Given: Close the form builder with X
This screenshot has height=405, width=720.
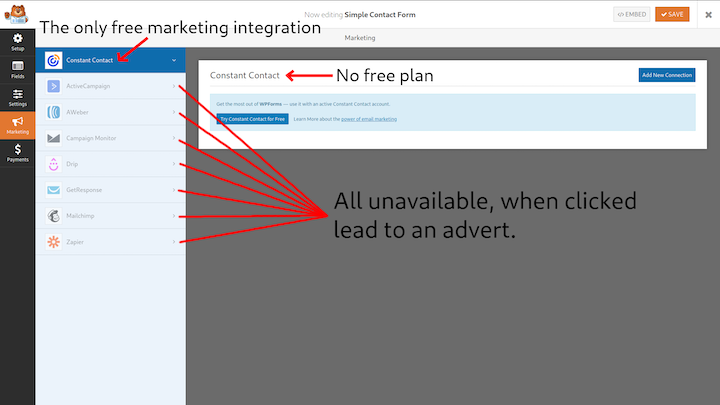Looking at the screenshot, I should tap(708, 15).
